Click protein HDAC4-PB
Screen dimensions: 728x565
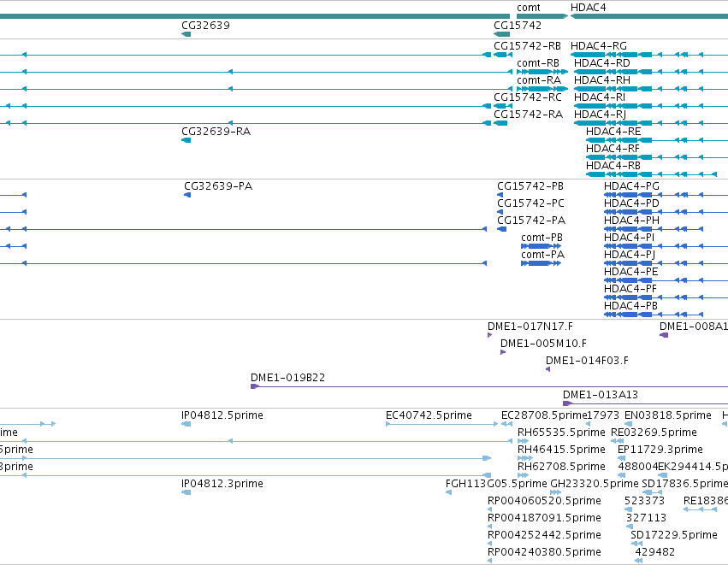[631, 307]
